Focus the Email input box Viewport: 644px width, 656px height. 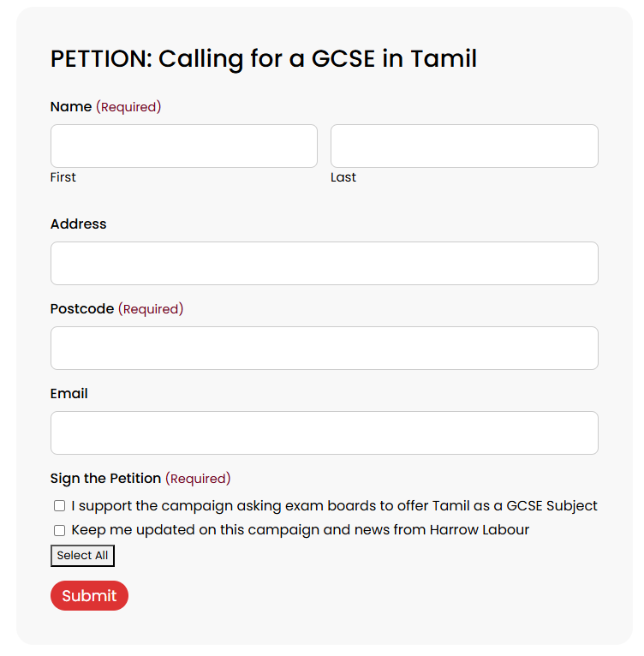324,432
